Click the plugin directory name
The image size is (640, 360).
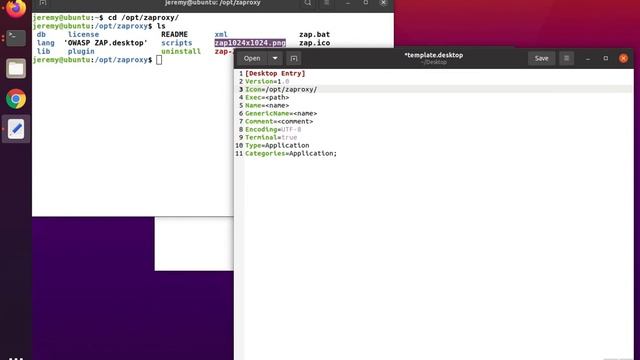tap(81, 51)
